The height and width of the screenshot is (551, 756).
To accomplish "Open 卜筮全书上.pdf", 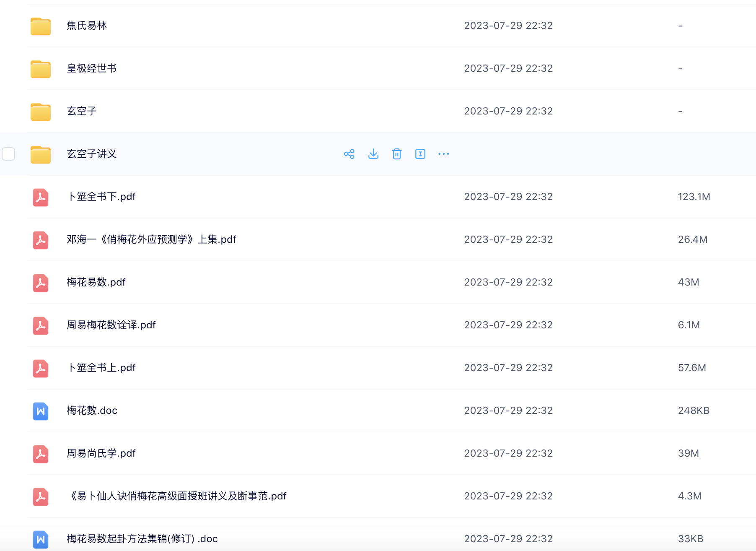I will [x=101, y=368].
